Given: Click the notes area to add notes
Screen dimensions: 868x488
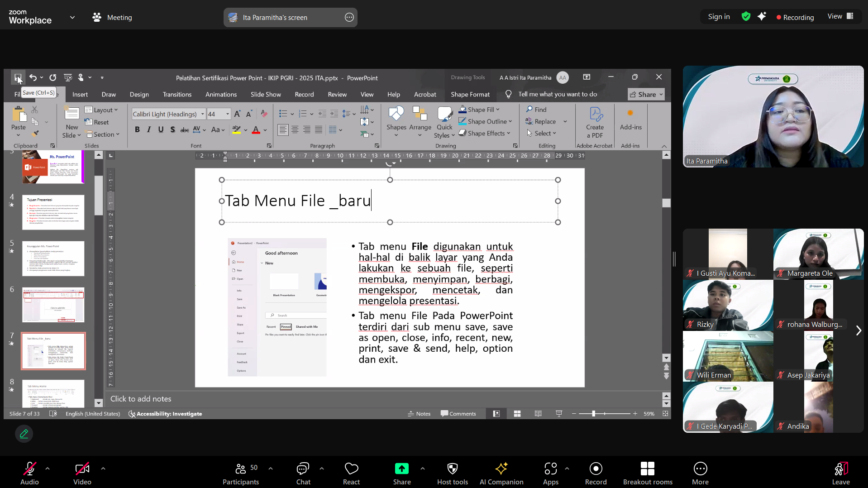Looking at the screenshot, I should [x=382, y=399].
